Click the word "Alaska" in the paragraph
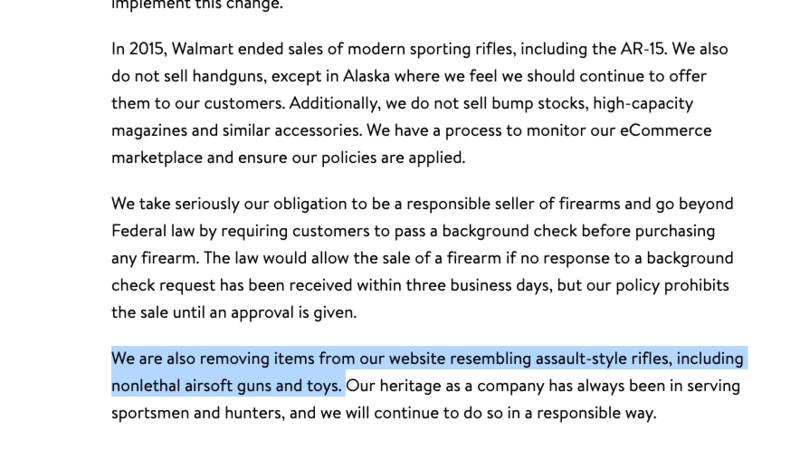 click(366, 76)
